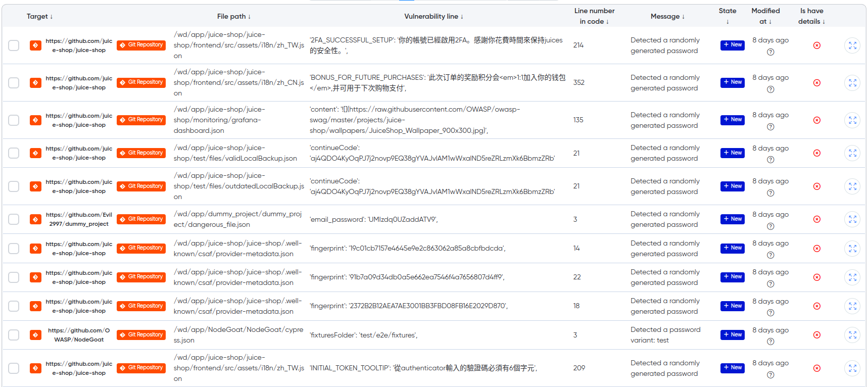Expand the NodeGoat cypress.json finding
The image size is (868, 387).
click(x=852, y=335)
